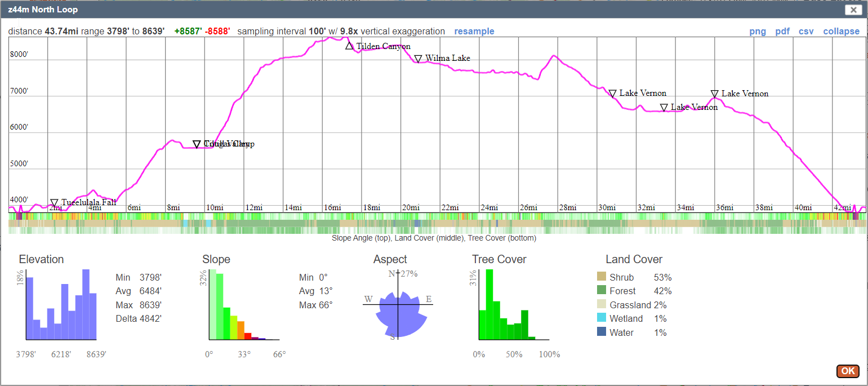Click the Elevation histogram chart
Screen dimensions: 868x386
pyautogui.click(x=61, y=305)
